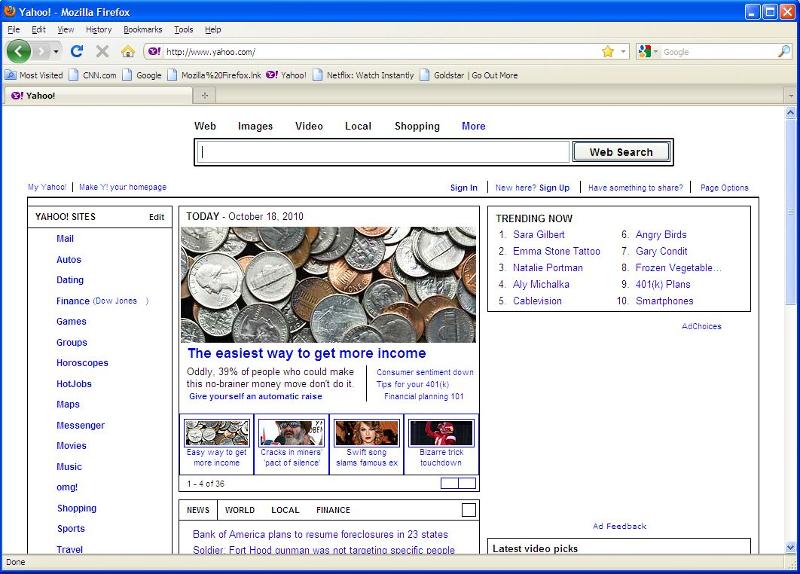Click the Stop loading X icon
The image size is (800, 574).
pyautogui.click(x=102, y=51)
